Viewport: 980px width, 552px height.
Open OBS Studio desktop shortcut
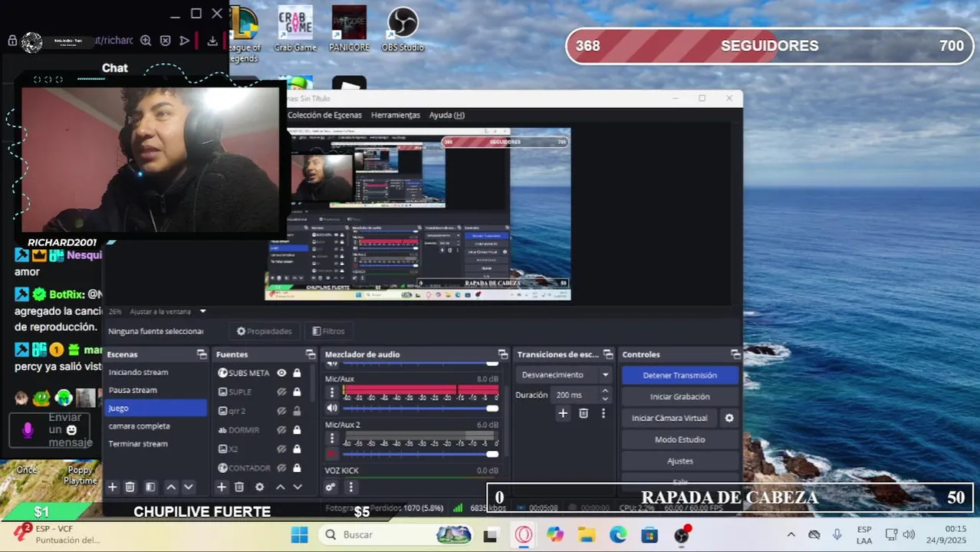[x=402, y=29]
